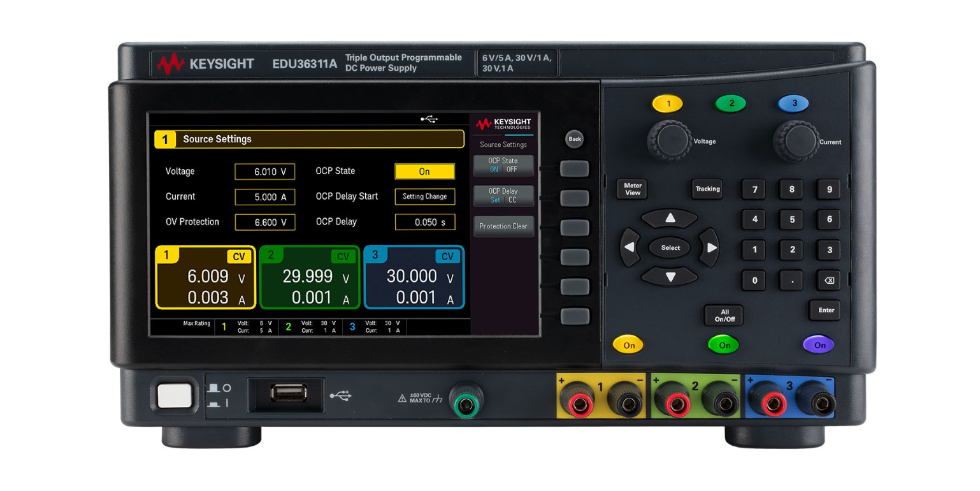980x491 pixels.
Task: Click the front-panel USB port
Action: click(288, 392)
